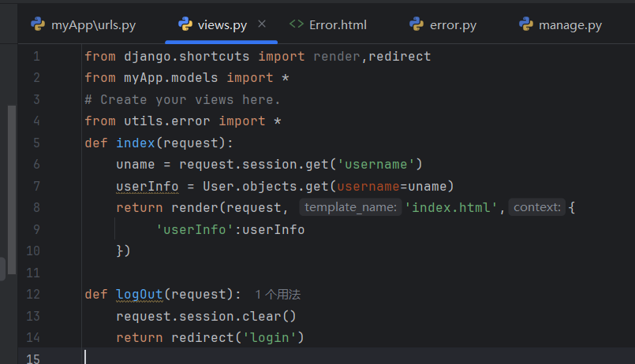Close the views.py tab
The height and width of the screenshot is (364, 635).
[x=262, y=24]
